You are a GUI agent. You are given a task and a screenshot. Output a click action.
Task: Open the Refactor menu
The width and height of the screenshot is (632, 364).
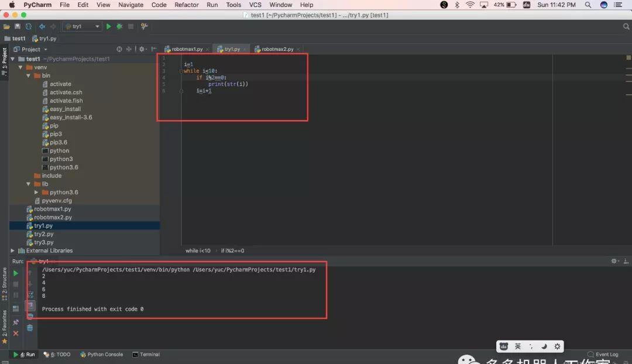tap(187, 5)
